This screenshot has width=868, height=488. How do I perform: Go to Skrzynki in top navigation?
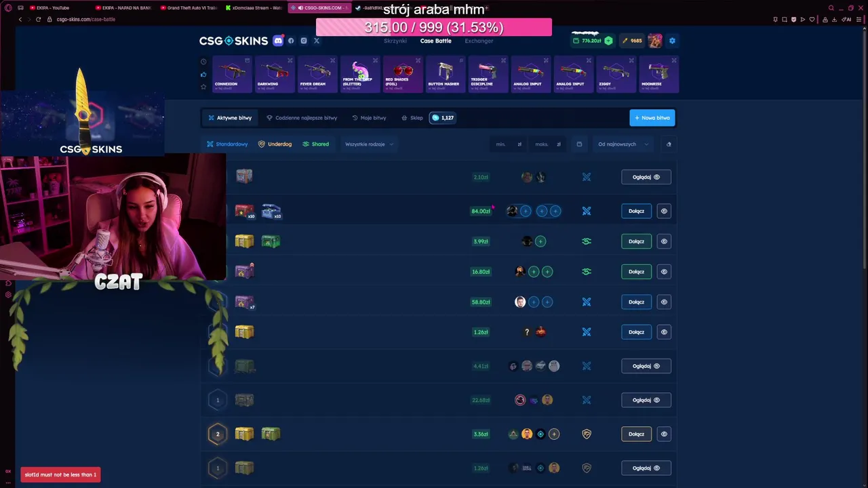point(395,41)
